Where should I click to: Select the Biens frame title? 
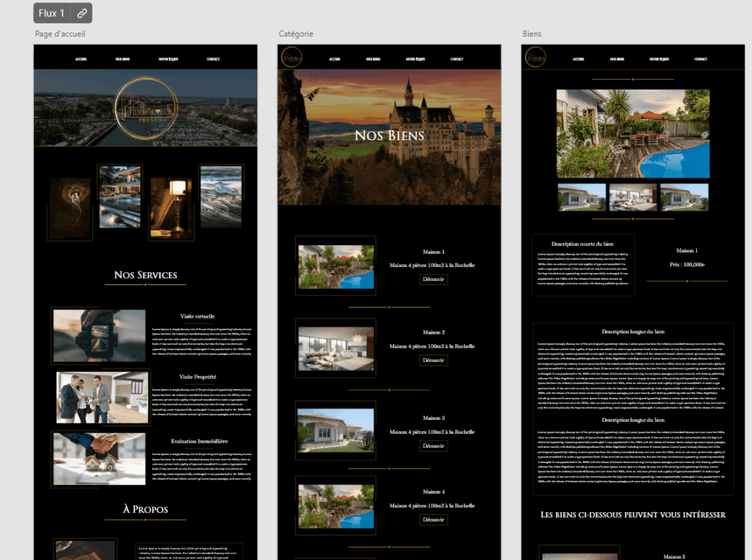532,33
